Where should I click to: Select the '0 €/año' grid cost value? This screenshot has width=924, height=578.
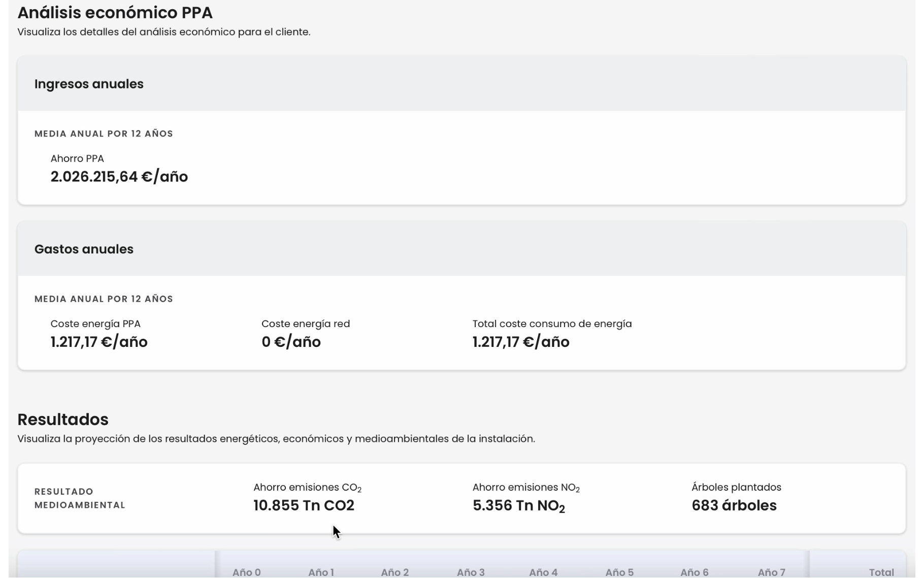[291, 342]
